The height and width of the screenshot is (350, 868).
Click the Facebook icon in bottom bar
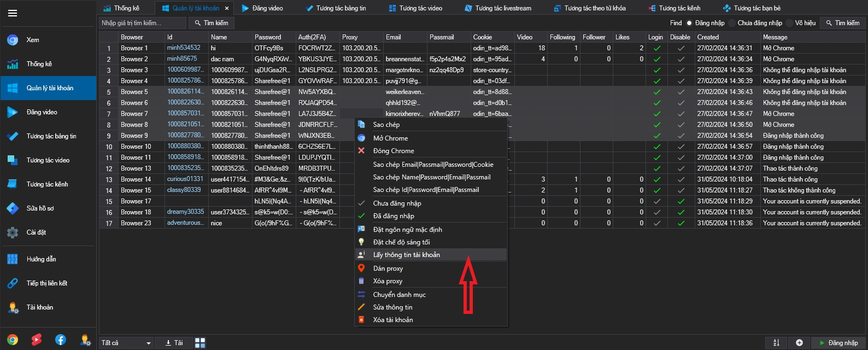tap(61, 340)
